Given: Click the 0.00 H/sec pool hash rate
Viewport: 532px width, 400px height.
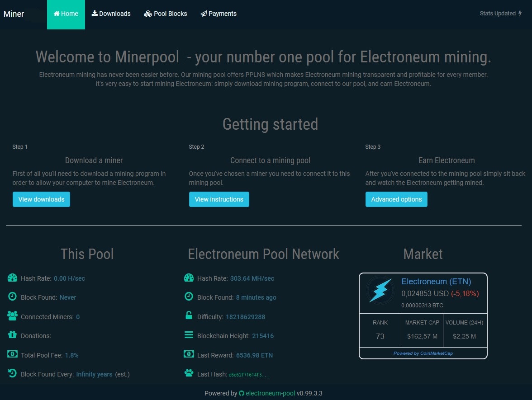Looking at the screenshot, I should point(69,278).
